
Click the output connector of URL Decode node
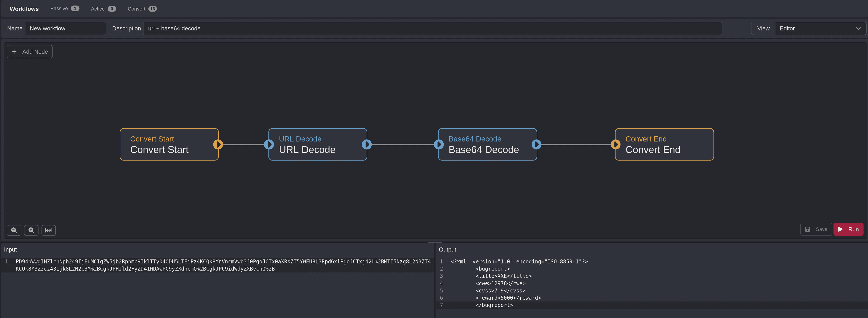click(x=367, y=144)
